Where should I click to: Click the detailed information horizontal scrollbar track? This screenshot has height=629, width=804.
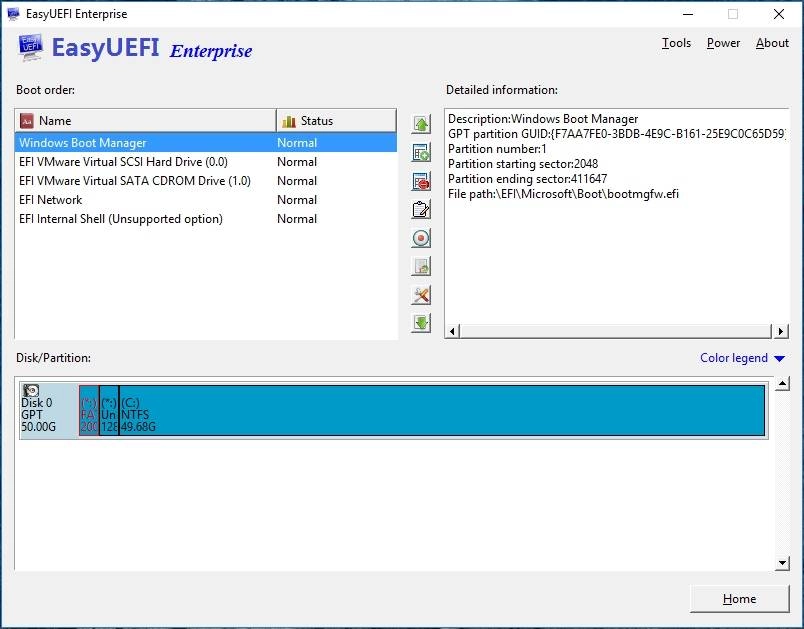(615, 331)
